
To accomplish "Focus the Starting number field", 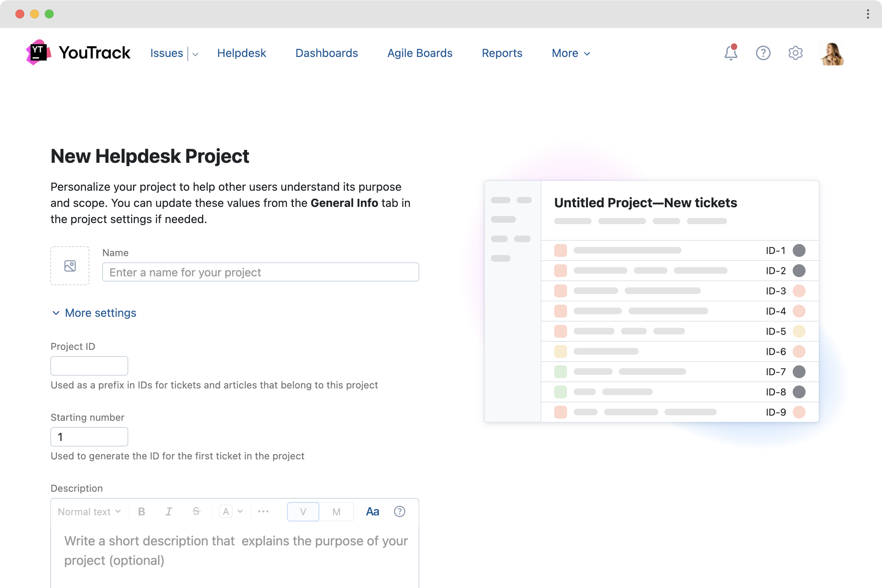I will point(89,437).
